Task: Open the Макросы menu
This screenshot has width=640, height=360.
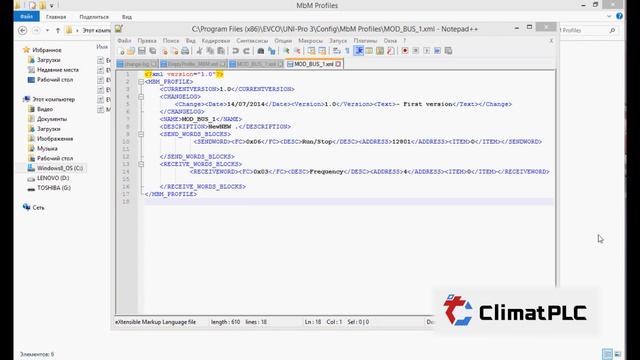Action: pos(311,41)
